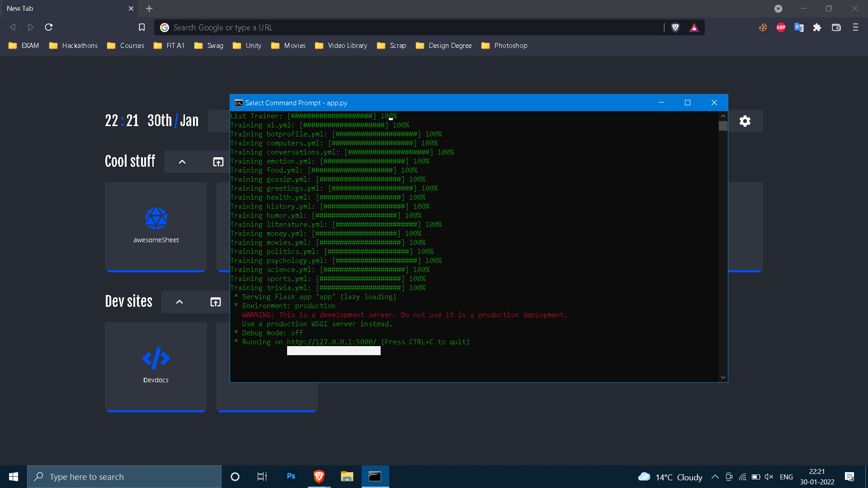Collapse the Cool stuff section
Screen dimensions: 868x488
(182, 162)
